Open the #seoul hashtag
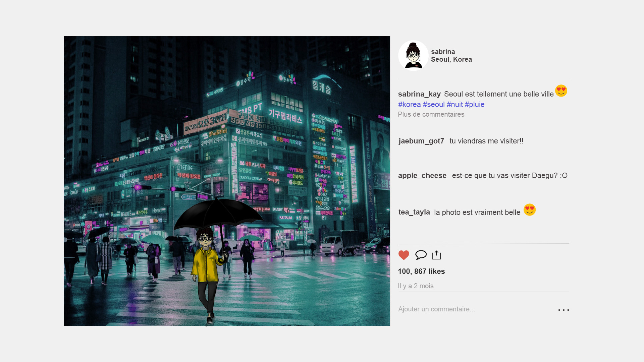The height and width of the screenshot is (362, 644). pyautogui.click(x=434, y=105)
